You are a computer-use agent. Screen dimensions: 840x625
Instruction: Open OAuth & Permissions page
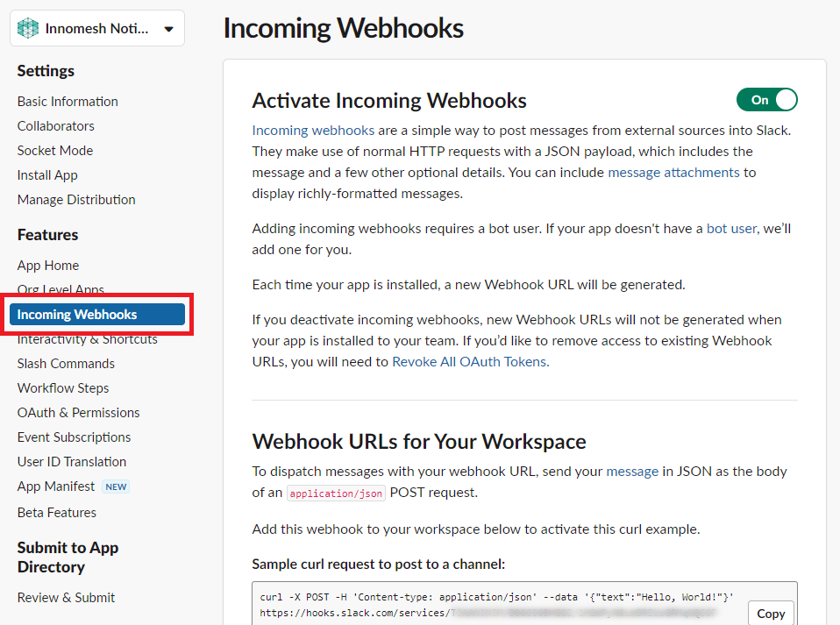pos(78,413)
